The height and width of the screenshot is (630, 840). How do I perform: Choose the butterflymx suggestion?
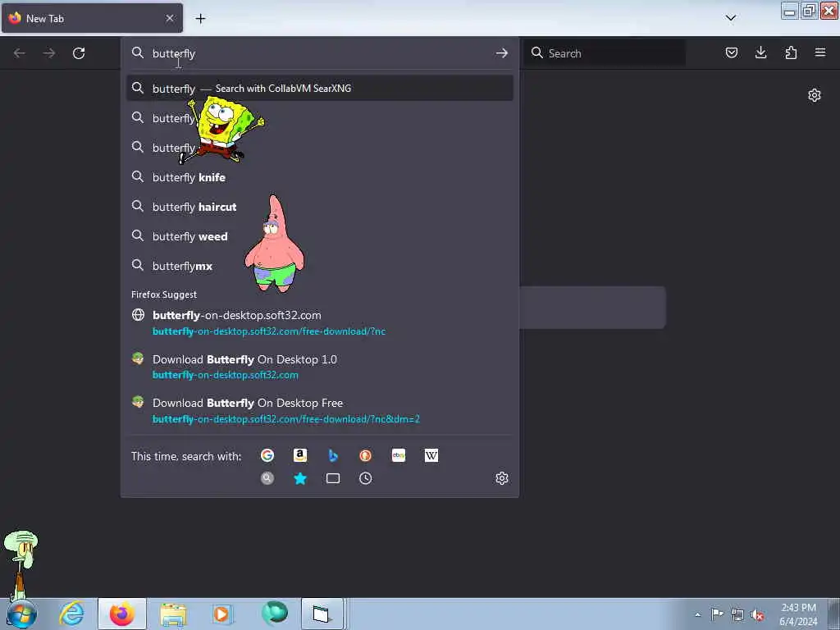click(x=319, y=266)
